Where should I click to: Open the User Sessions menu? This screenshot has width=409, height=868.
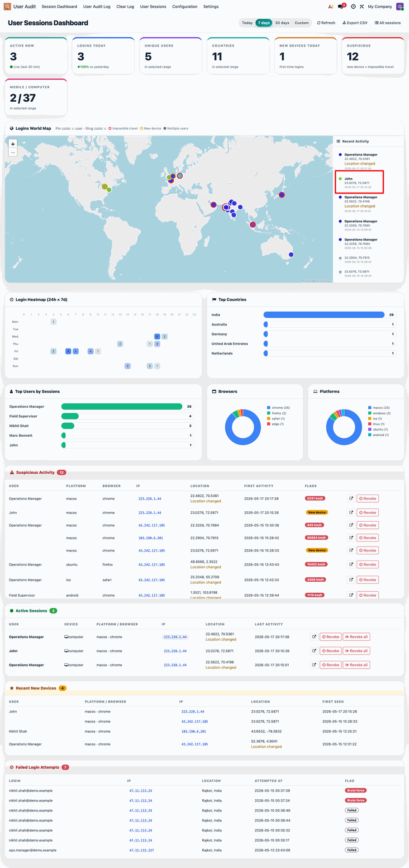coord(153,7)
